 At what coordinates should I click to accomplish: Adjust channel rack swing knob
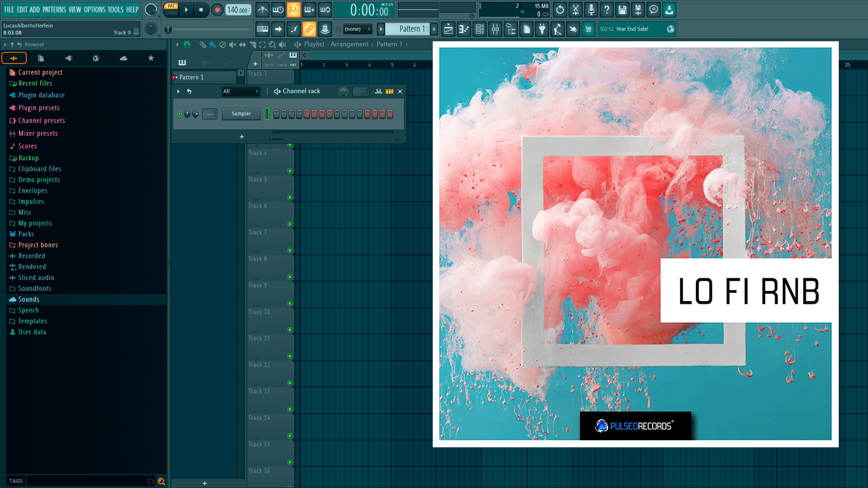pos(343,91)
